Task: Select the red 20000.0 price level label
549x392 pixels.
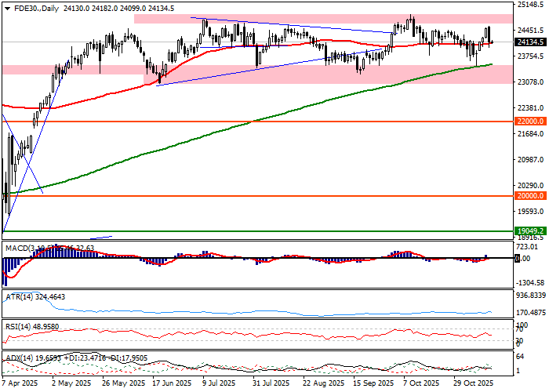Action: 530,196
